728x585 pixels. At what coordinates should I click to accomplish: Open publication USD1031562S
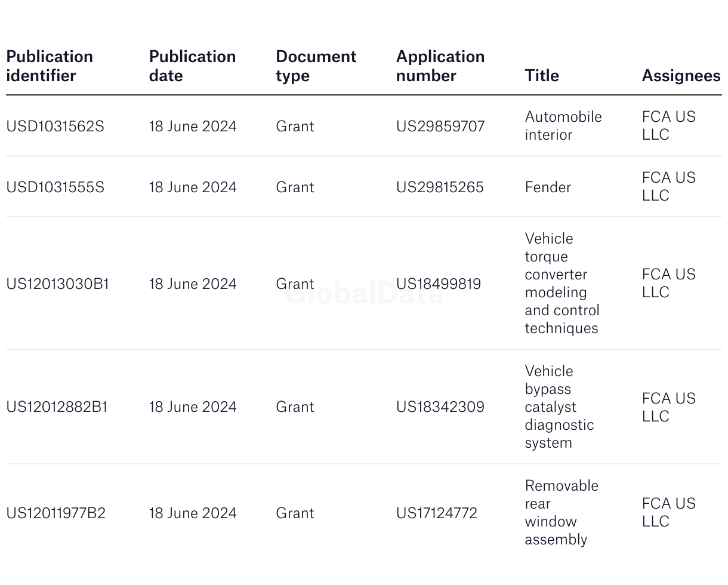click(x=55, y=127)
